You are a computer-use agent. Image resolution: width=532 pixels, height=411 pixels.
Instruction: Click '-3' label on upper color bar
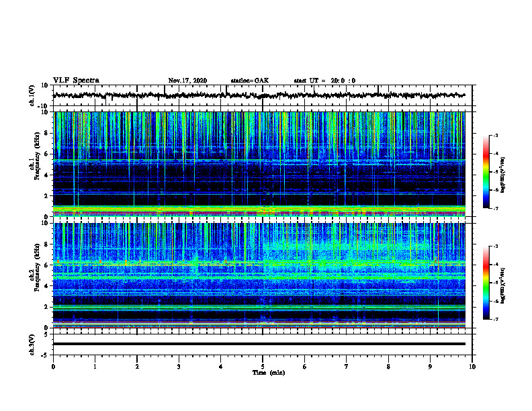point(496,136)
